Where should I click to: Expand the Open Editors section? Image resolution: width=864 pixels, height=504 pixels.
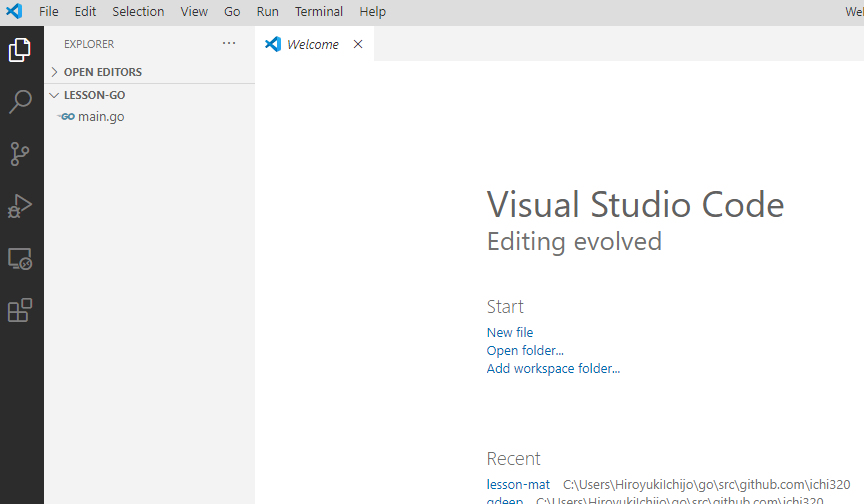tap(149, 72)
